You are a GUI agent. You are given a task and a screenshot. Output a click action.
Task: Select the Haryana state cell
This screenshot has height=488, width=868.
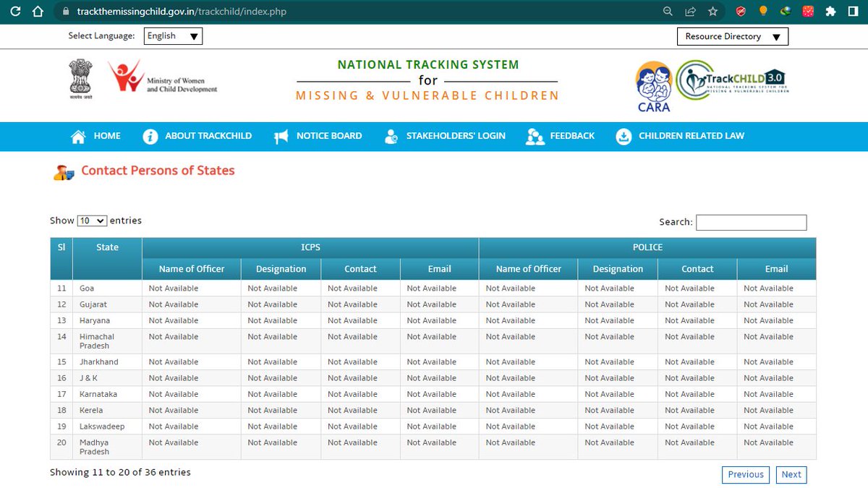107,320
